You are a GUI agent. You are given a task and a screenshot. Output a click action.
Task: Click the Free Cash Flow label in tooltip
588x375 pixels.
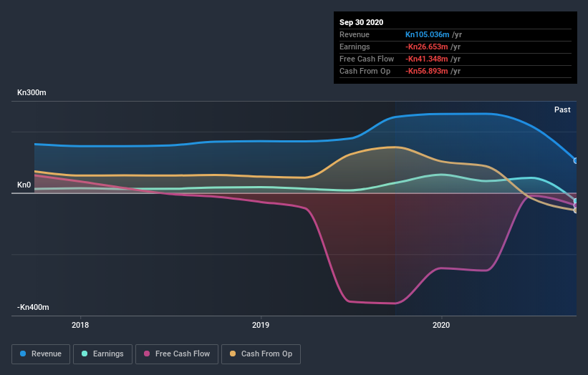pyautogui.click(x=367, y=59)
